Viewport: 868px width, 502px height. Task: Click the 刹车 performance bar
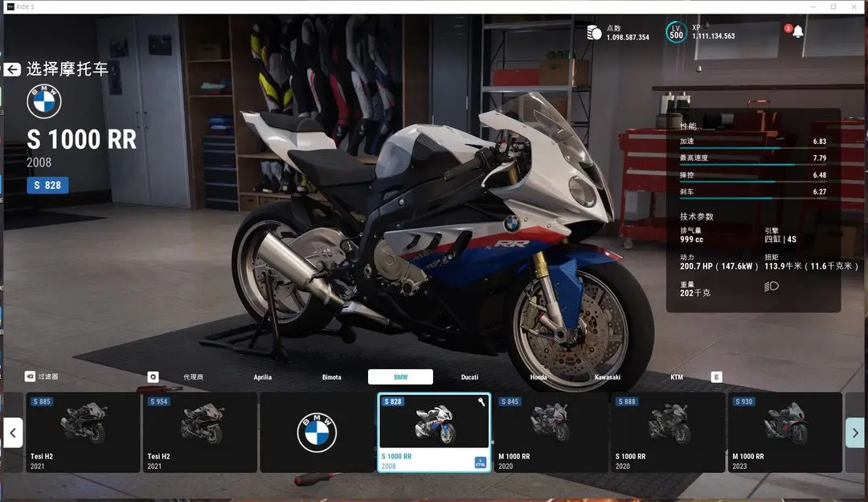point(753,199)
